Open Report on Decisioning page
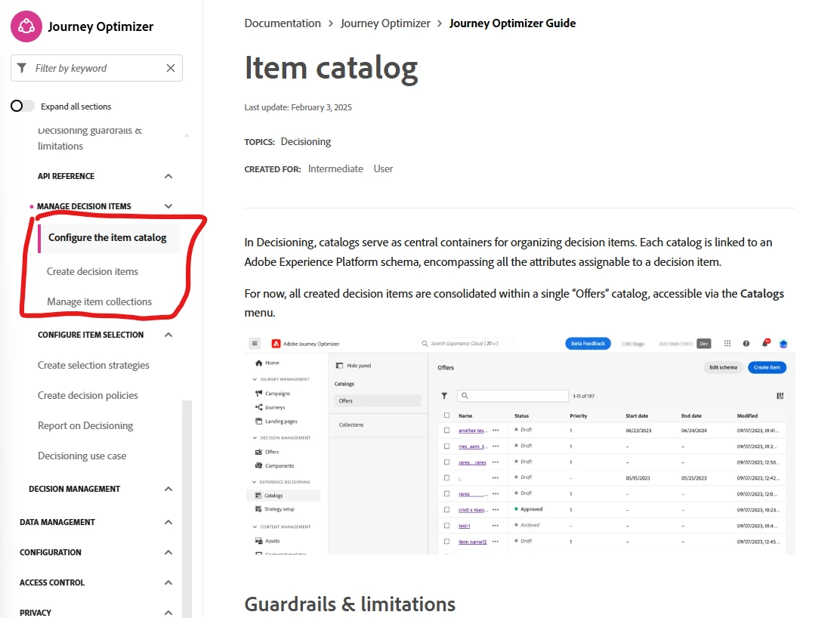840x618 pixels. [x=85, y=425]
